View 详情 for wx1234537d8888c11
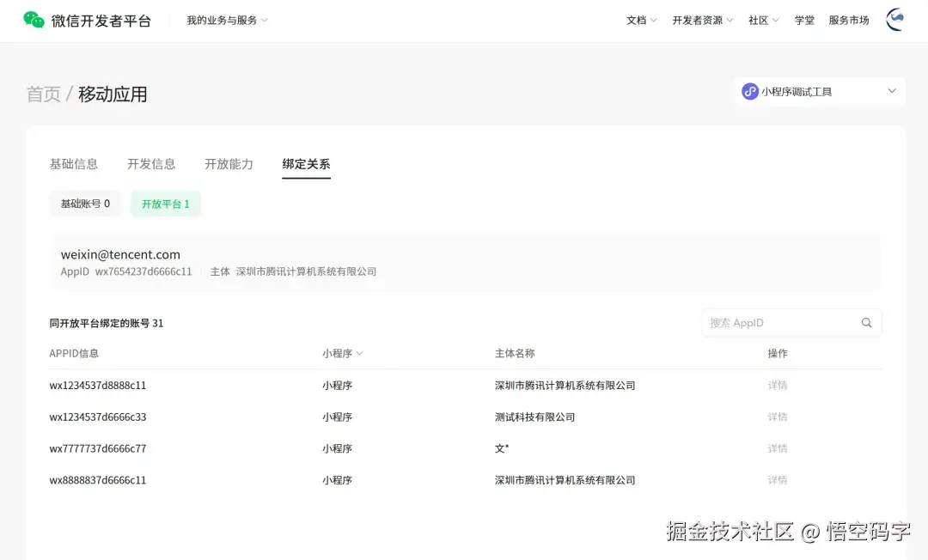Viewport: 928px width, 560px height. click(778, 386)
